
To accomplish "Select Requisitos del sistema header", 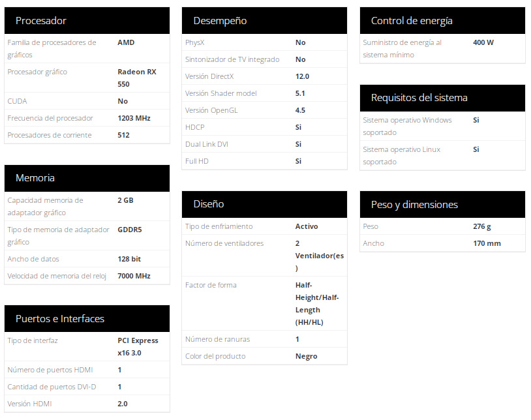I will click(x=442, y=98).
